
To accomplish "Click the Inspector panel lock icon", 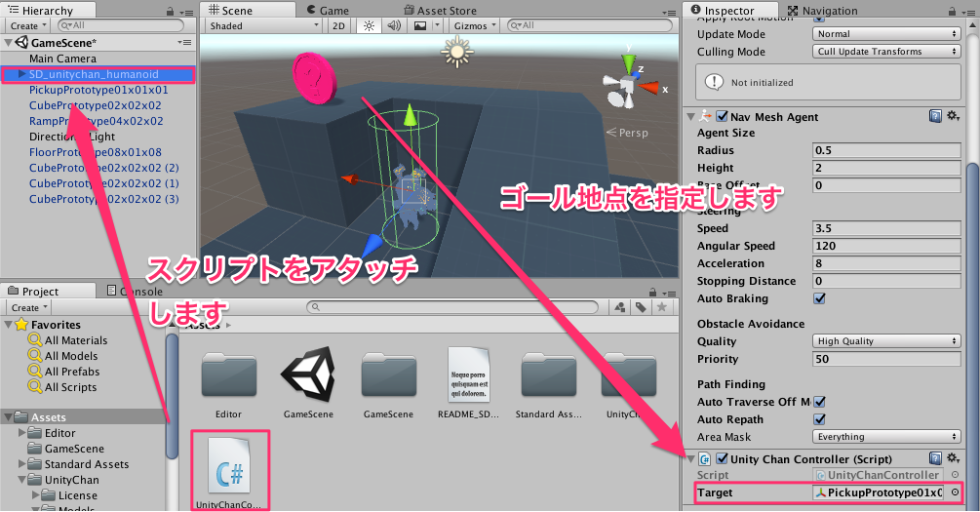I will 952,12.
